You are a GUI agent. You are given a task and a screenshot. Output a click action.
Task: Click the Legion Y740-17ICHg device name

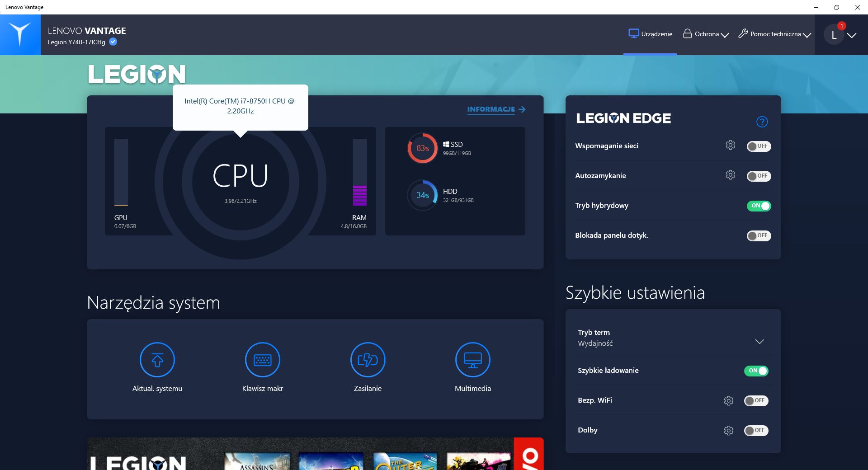(76, 42)
